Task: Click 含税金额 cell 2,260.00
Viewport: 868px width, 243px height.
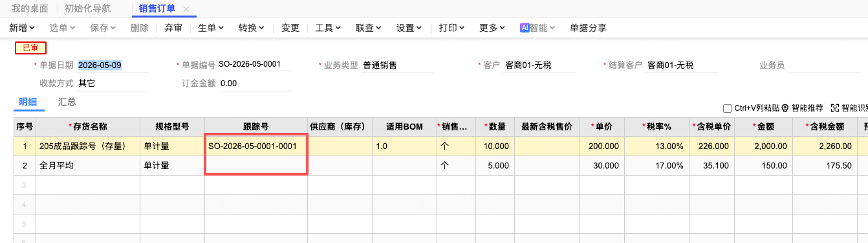Action: [x=825, y=146]
